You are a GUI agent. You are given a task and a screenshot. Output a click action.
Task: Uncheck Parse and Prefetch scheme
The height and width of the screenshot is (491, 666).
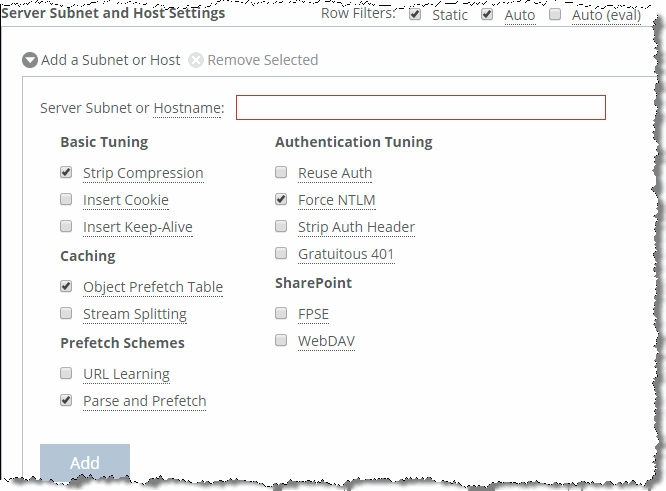pos(66,400)
